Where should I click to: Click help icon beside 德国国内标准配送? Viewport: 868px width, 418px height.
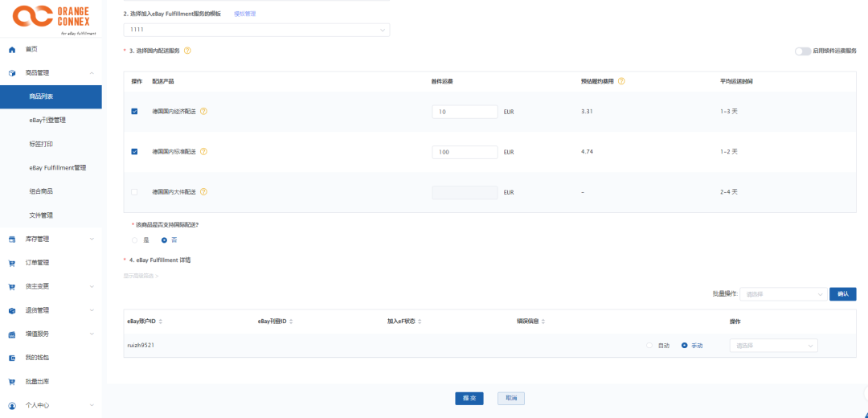point(203,152)
